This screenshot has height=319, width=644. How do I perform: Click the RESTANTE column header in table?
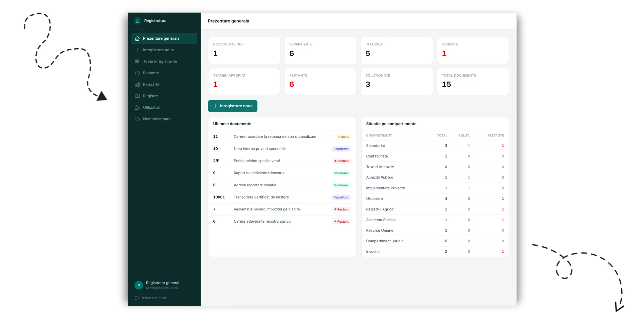tap(496, 136)
